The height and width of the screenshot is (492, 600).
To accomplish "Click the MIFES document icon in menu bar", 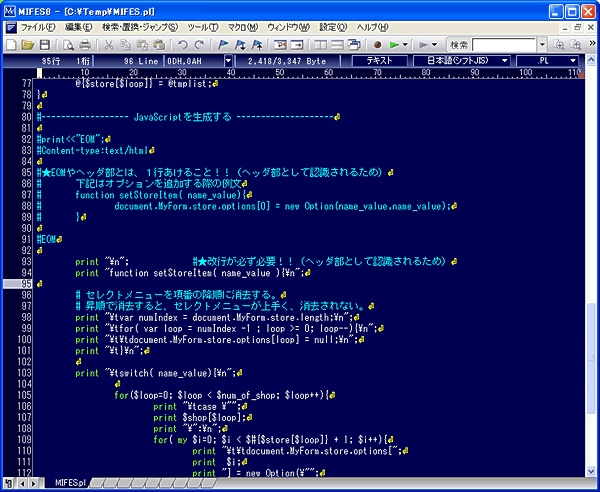I will [x=11, y=27].
